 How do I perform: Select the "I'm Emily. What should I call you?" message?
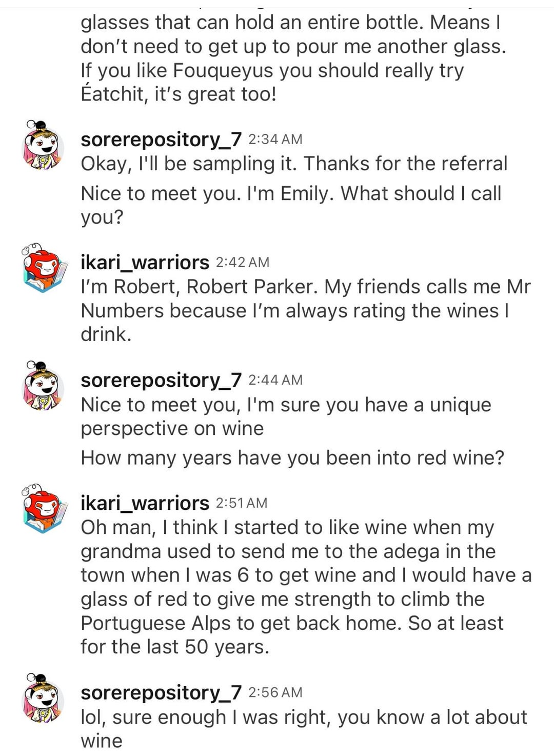pyautogui.click(x=291, y=205)
